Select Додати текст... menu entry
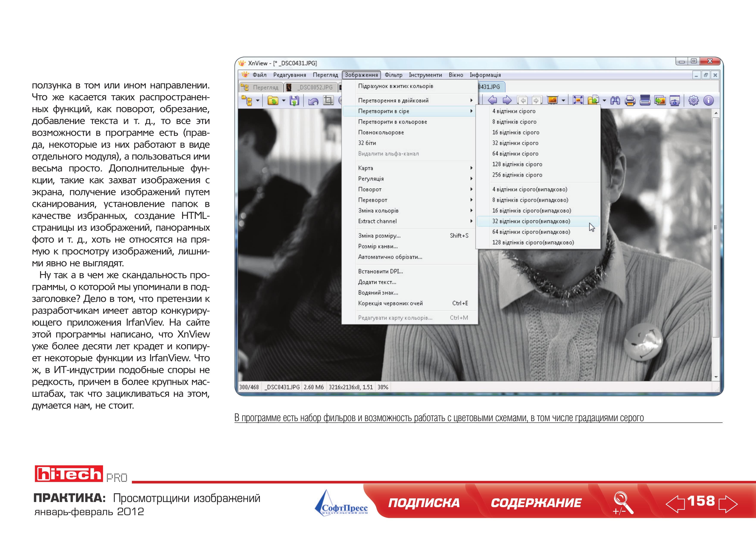 click(410, 282)
